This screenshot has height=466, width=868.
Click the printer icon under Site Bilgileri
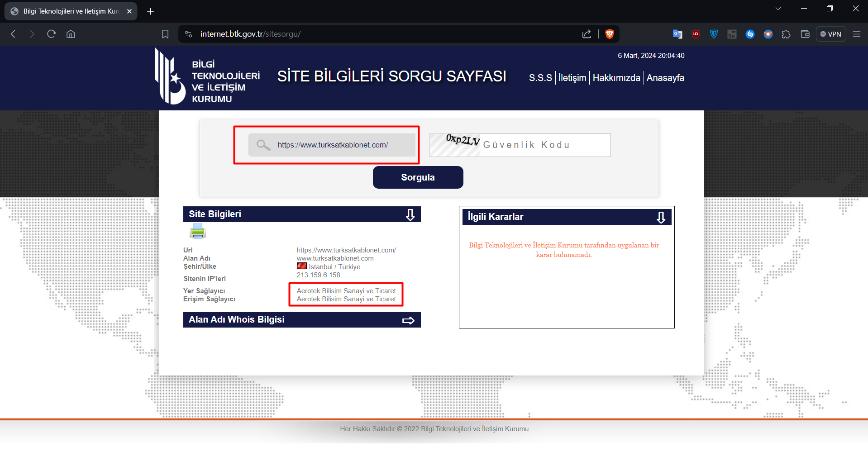tap(197, 231)
